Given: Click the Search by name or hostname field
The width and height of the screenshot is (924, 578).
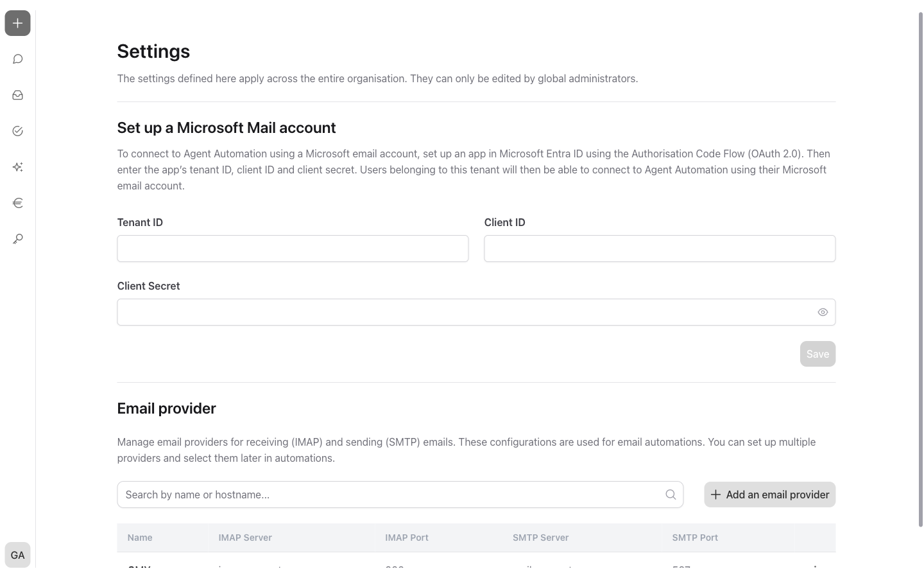Looking at the screenshot, I should [x=400, y=495].
